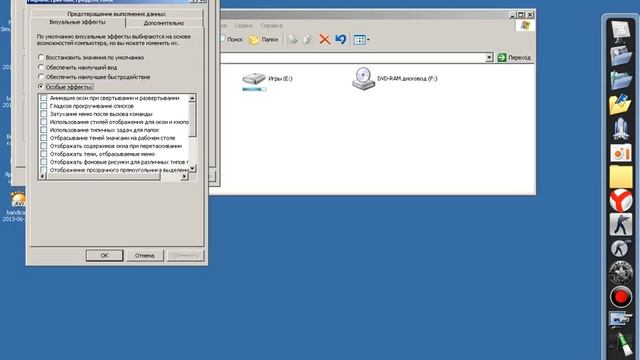Viewport: 640px width, 360px height.
Task: Click the Explorer address bar field
Action: pos(353,58)
